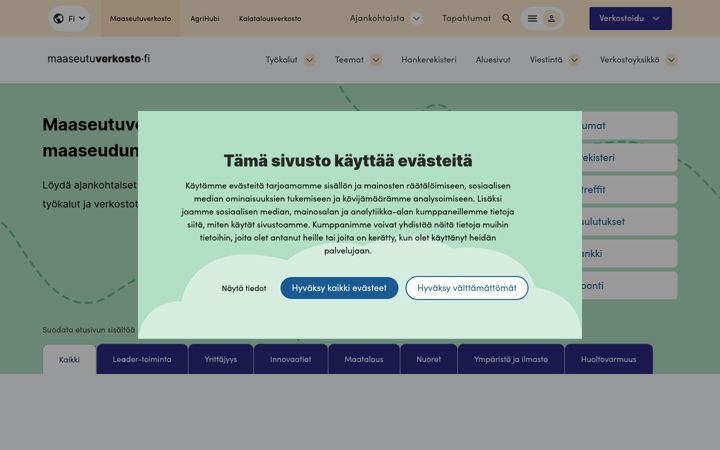
Task: Open the Tapahtumat link
Action: tap(466, 18)
